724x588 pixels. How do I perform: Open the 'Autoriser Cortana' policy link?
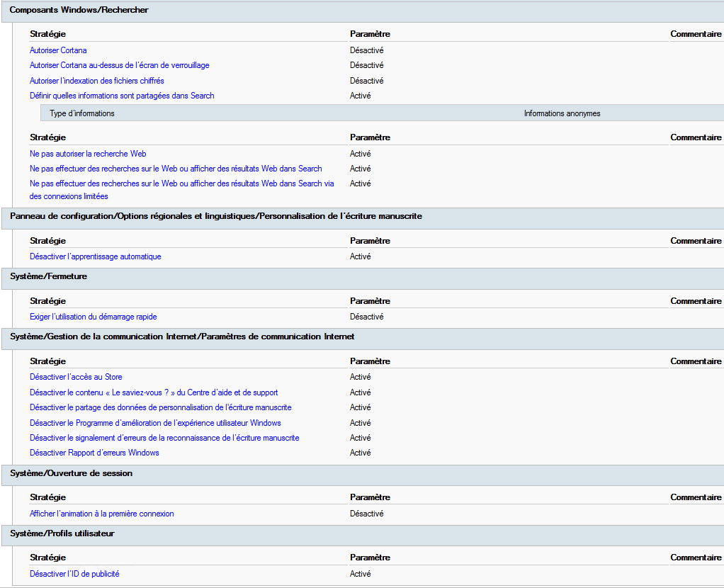click(x=58, y=50)
